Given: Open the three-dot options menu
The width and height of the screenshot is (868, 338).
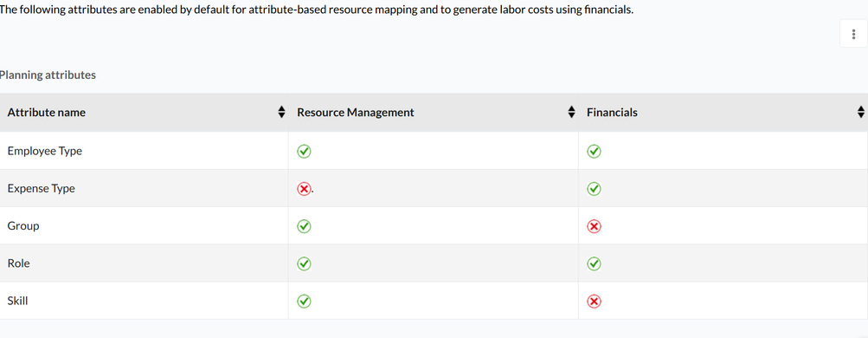Looking at the screenshot, I should point(853,34).
